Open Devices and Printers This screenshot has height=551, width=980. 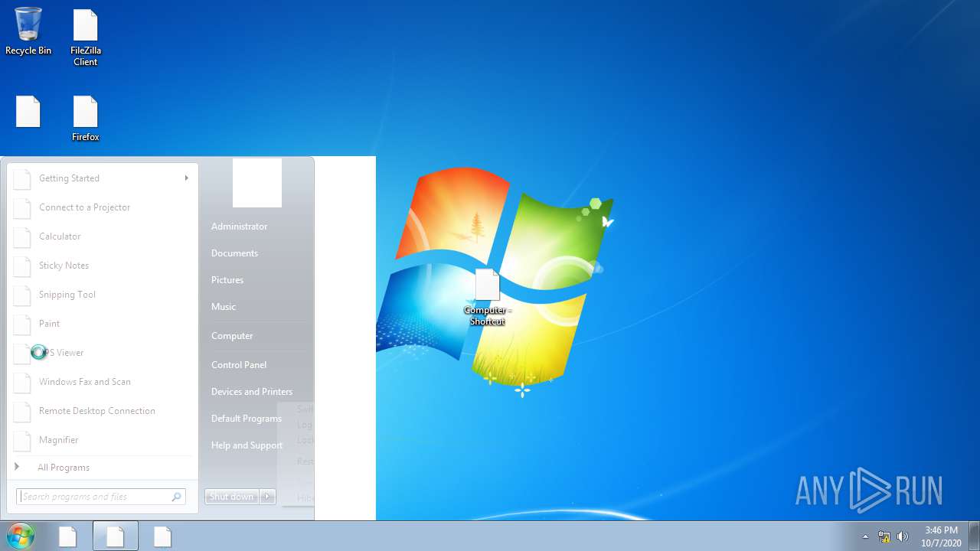tap(252, 392)
